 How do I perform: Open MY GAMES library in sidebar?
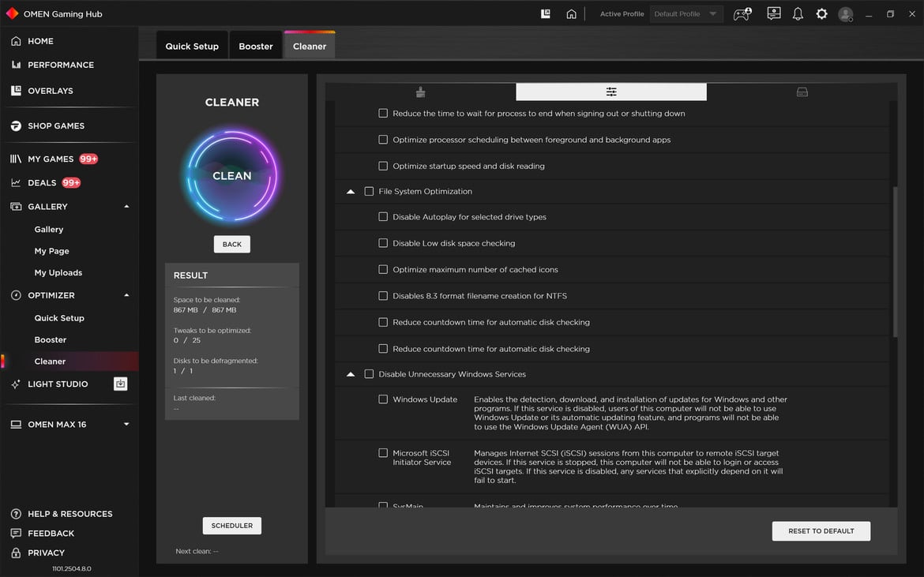[50, 159]
